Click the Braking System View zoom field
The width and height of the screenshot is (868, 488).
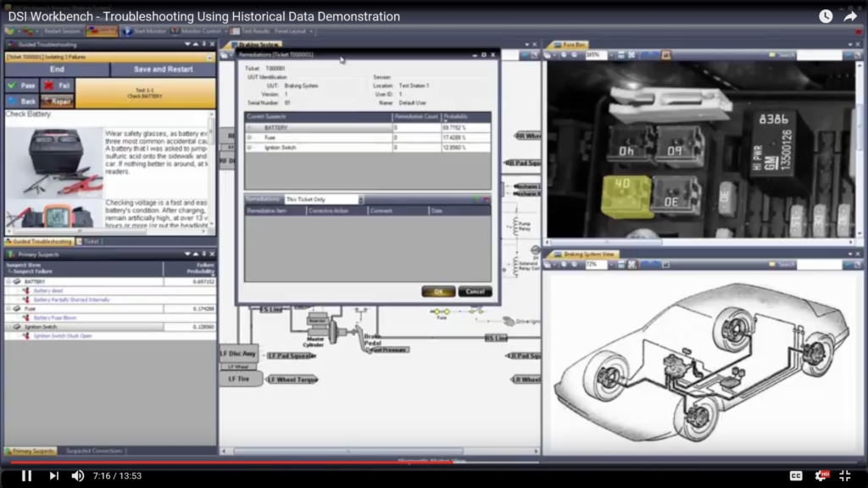click(x=596, y=264)
